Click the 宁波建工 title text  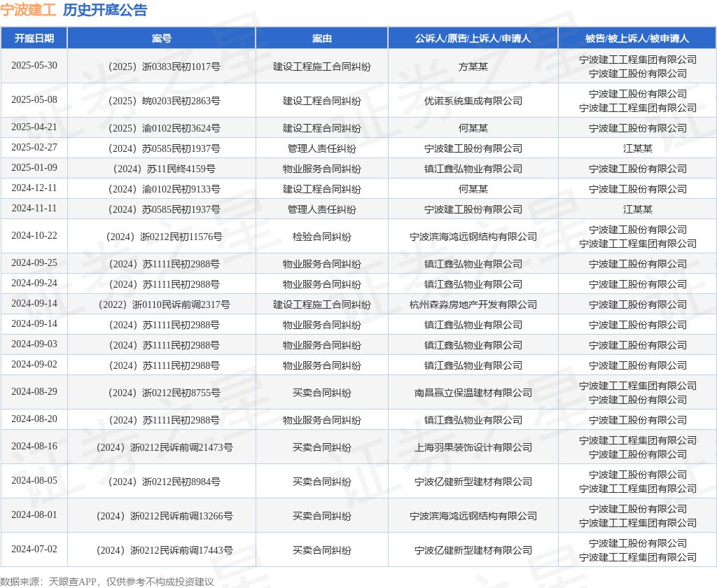28,10
